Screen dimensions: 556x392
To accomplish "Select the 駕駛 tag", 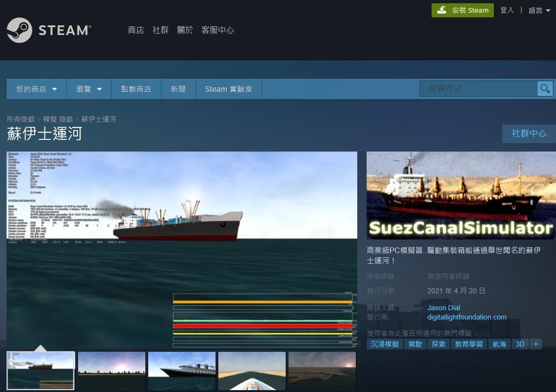I will coord(415,344).
